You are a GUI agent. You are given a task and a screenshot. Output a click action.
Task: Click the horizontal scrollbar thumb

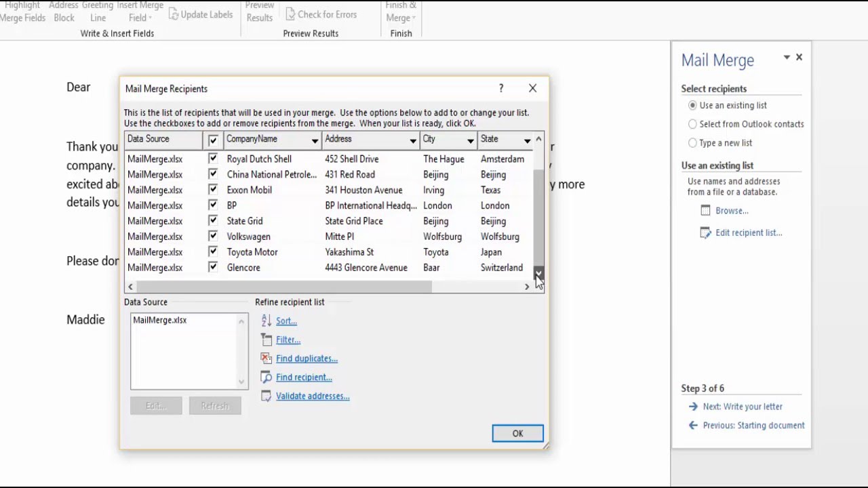click(x=283, y=287)
